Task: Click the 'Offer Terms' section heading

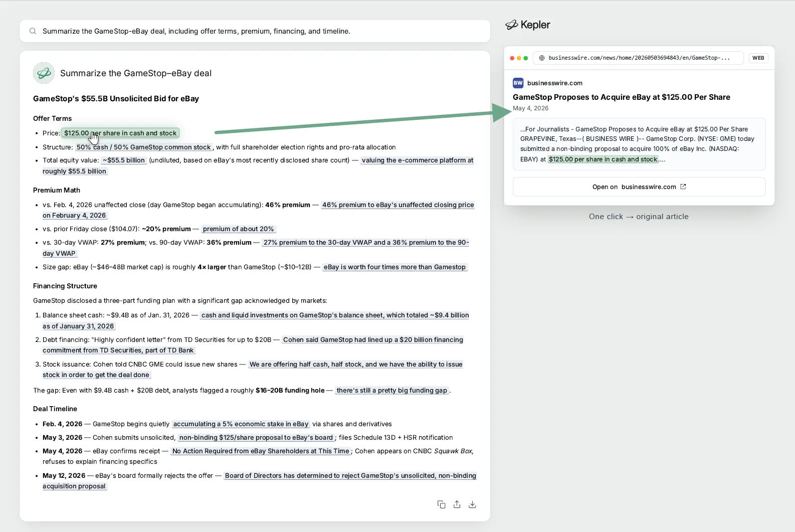Action: (x=53, y=119)
